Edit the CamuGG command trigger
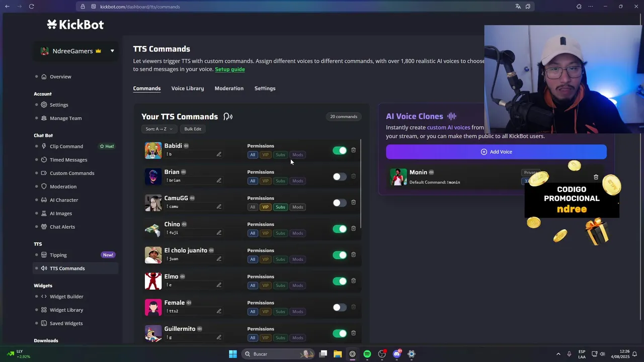Screen dimensions: 644x362 coord(219,207)
